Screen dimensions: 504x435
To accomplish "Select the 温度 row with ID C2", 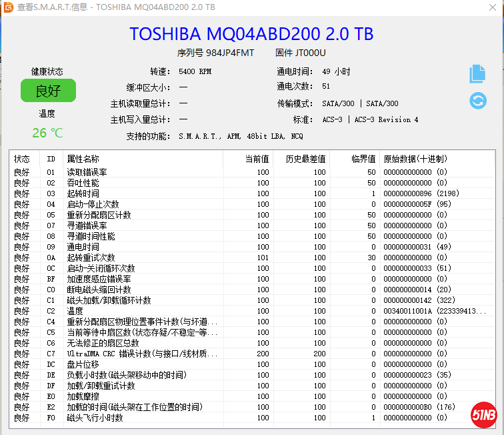I will pyautogui.click(x=75, y=311).
